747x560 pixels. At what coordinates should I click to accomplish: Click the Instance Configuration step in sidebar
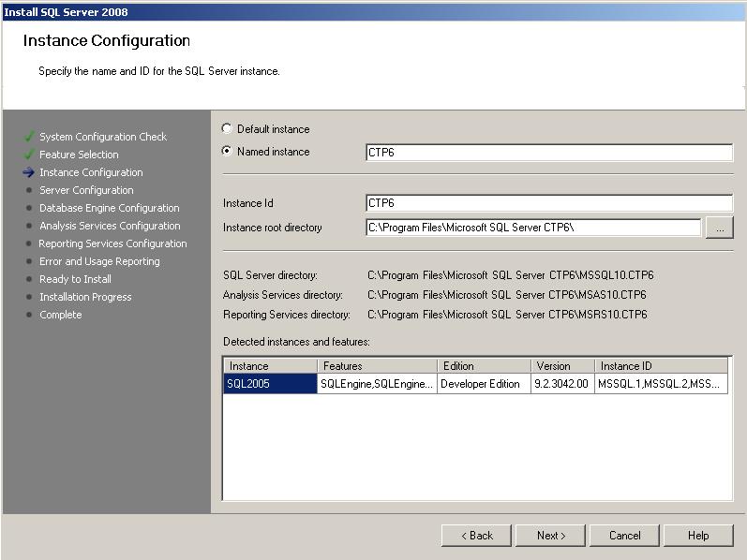91,172
